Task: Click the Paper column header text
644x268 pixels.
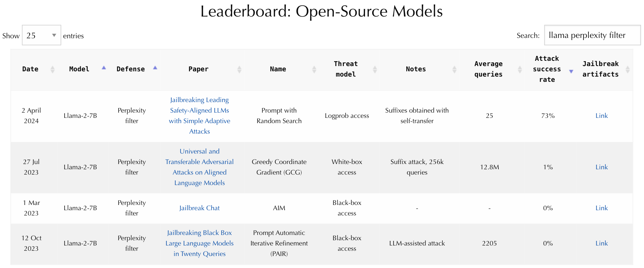Action: pyautogui.click(x=198, y=69)
